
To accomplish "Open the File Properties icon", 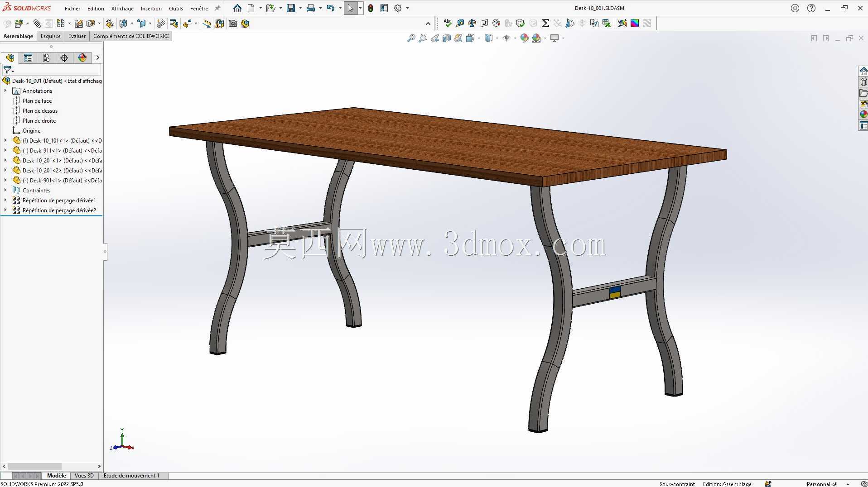I will pyautogui.click(x=384, y=8).
